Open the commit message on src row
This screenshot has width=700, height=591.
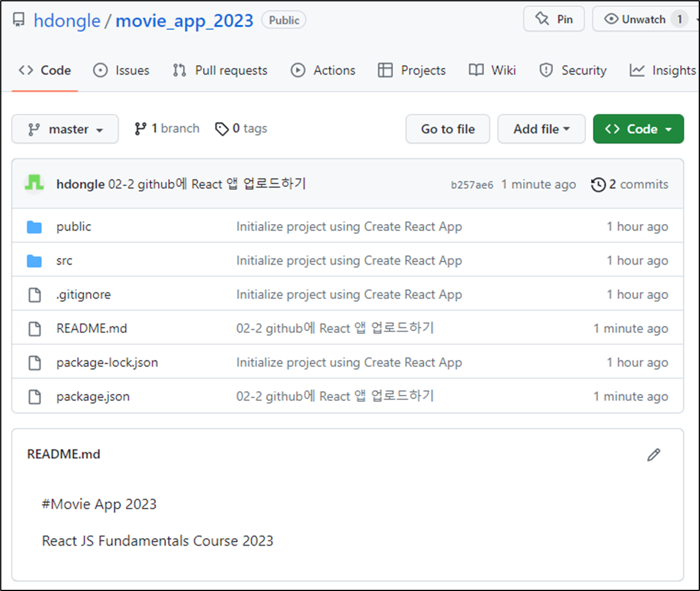coord(349,261)
